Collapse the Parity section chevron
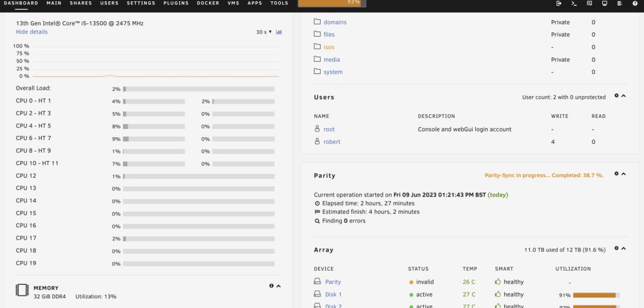The image size is (644, 308). coord(623,174)
